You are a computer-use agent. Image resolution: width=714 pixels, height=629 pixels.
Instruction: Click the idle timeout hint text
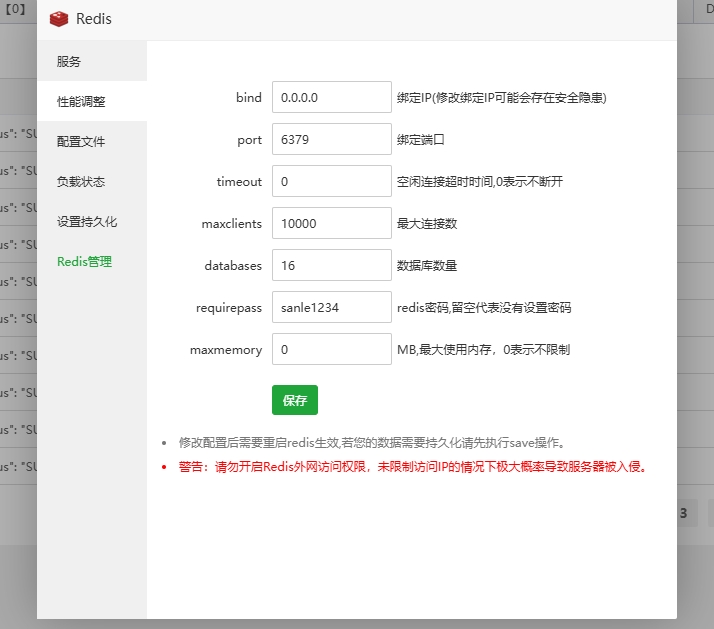pos(479,182)
